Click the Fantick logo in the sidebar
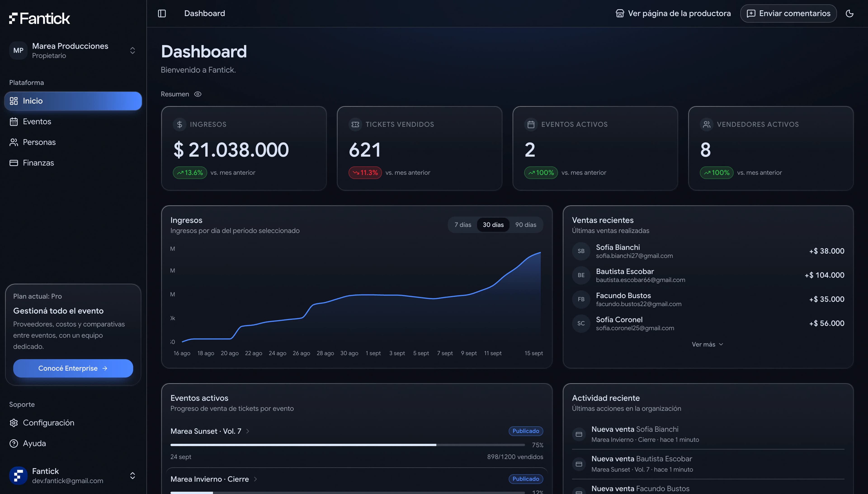 point(39,18)
